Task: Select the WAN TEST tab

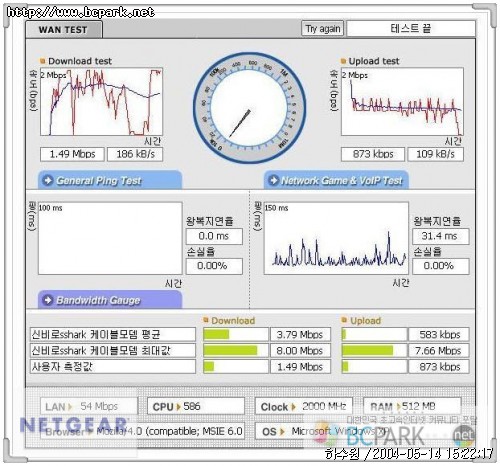Action: 64,30
